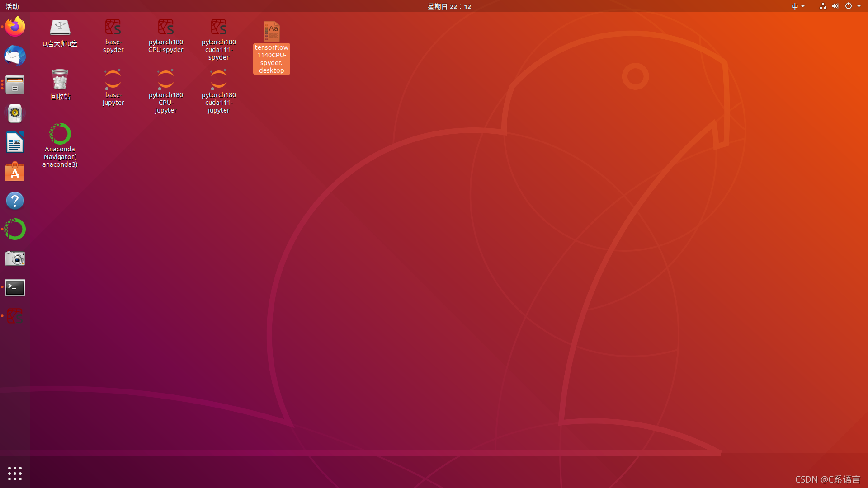The width and height of the screenshot is (868, 488).
Task: Click Anaconda Navigator icon in the dock
Action: (x=15, y=230)
